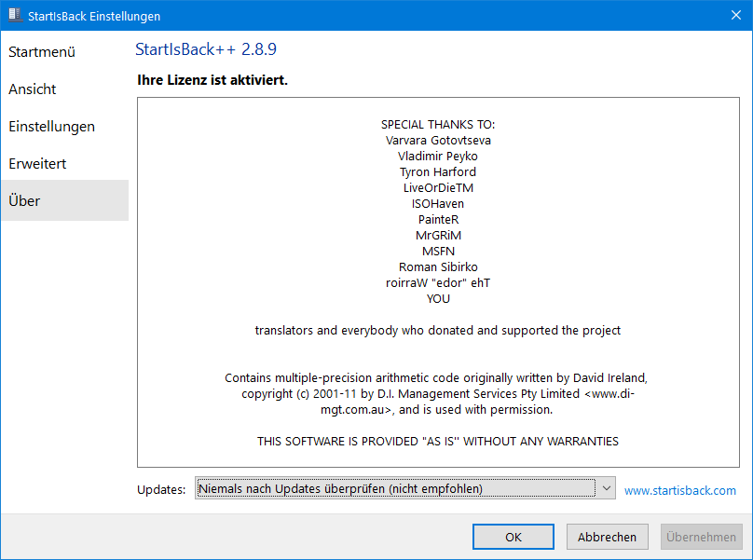Click the 'Updates:' label

click(161, 490)
